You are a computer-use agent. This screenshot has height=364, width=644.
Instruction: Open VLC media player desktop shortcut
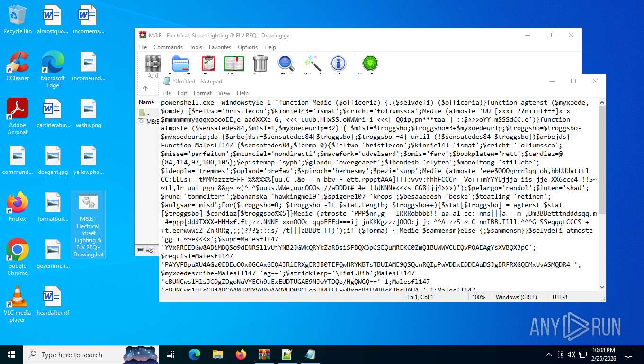coord(18,304)
